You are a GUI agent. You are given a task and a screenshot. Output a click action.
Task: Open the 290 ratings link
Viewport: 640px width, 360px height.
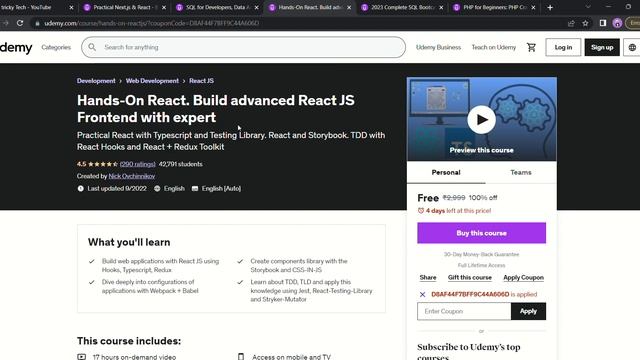coord(138,164)
